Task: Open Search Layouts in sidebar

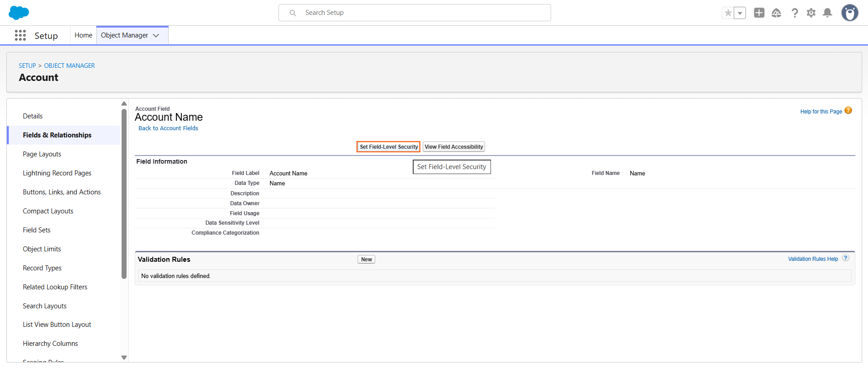Action: [64, 306]
